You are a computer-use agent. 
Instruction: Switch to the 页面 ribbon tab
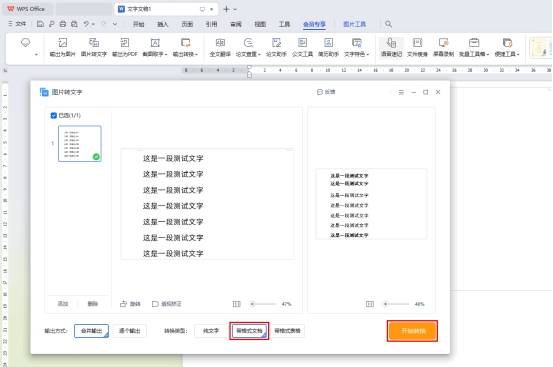pyautogui.click(x=187, y=24)
